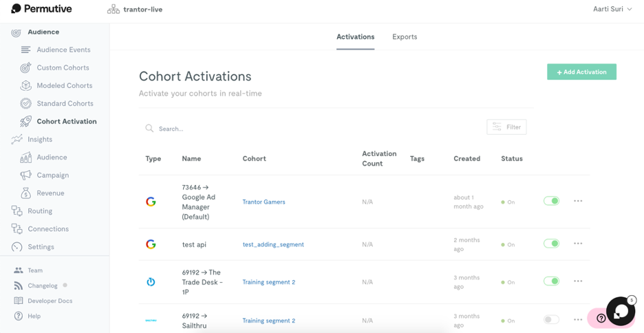Expand Aarti Suri account dropdown
The height and width of the screenshot is (333, 644).
click(612, 9)
